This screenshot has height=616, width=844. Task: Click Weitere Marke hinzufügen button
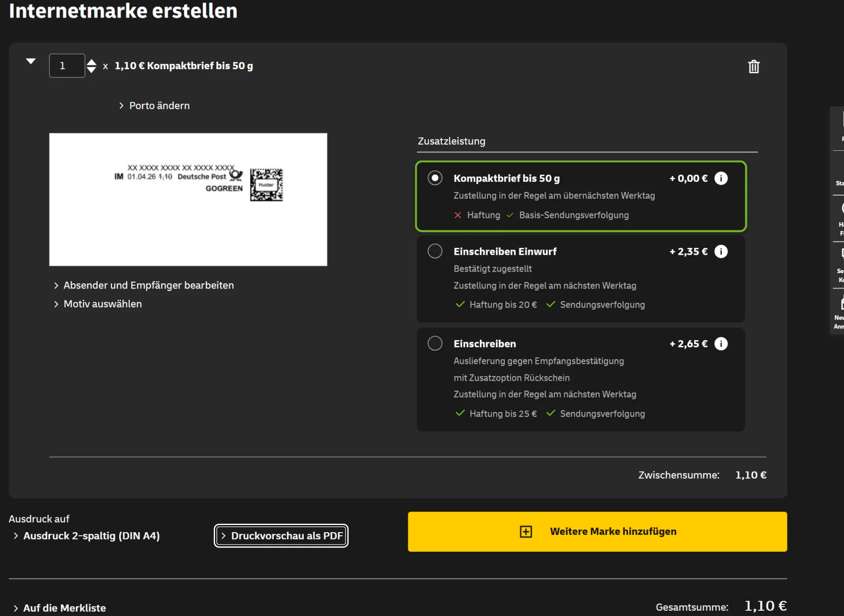tap(597, 532)
